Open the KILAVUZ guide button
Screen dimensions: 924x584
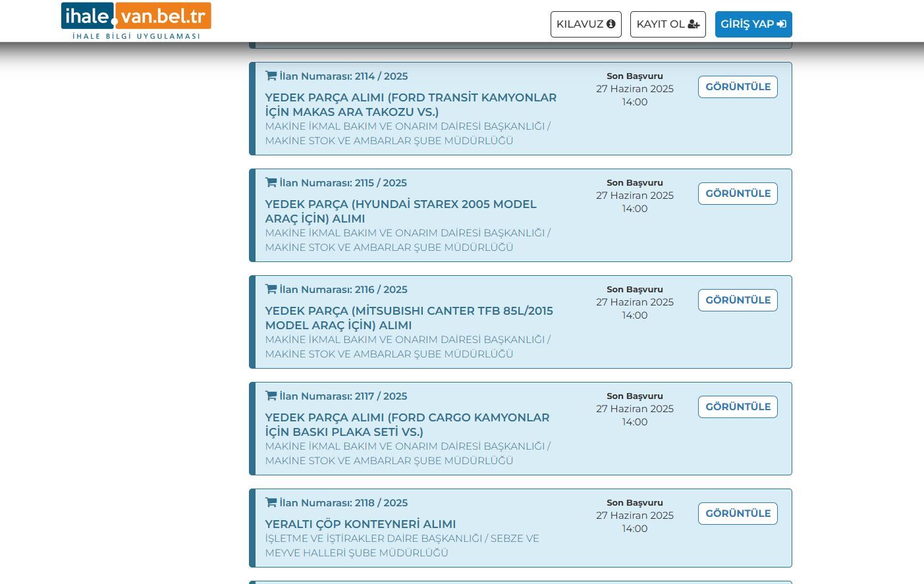pyautogui.click(x=586, y=24)
